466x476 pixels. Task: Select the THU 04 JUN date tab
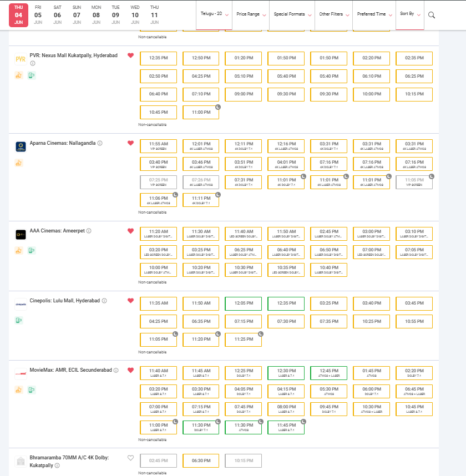pyautogui.click(x=18, y=15)
